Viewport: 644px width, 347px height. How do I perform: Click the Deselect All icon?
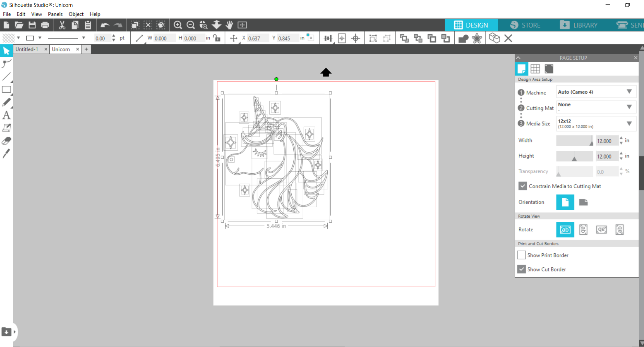pyautogui.click(x=148, y=25)
